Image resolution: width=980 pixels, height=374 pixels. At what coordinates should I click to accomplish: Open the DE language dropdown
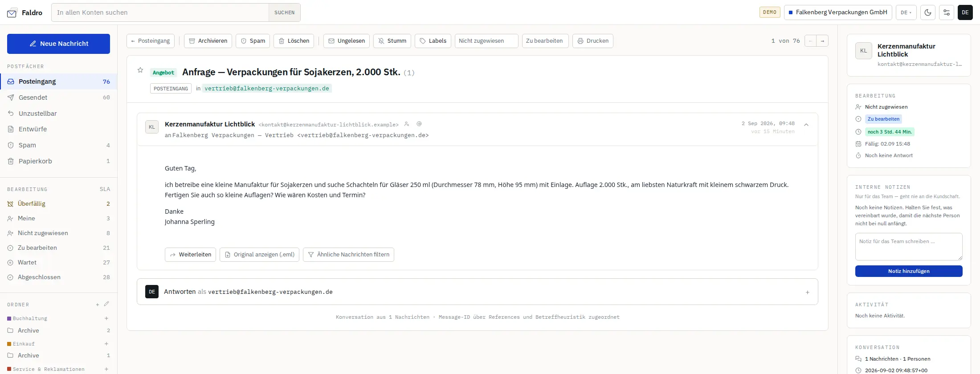pyautogui.click(x=906, y=12)
